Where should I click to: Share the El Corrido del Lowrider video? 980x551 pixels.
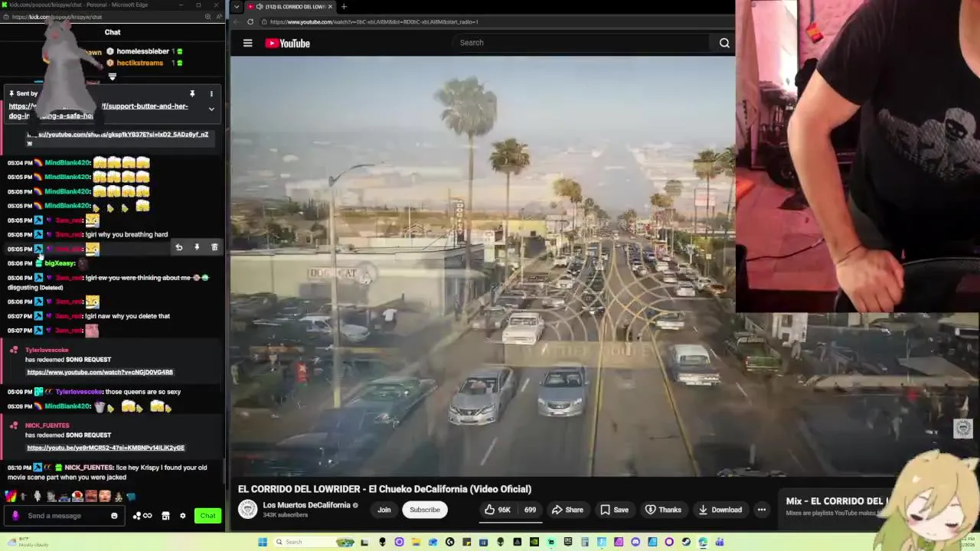pyautogui.click(x=567, y=510)
